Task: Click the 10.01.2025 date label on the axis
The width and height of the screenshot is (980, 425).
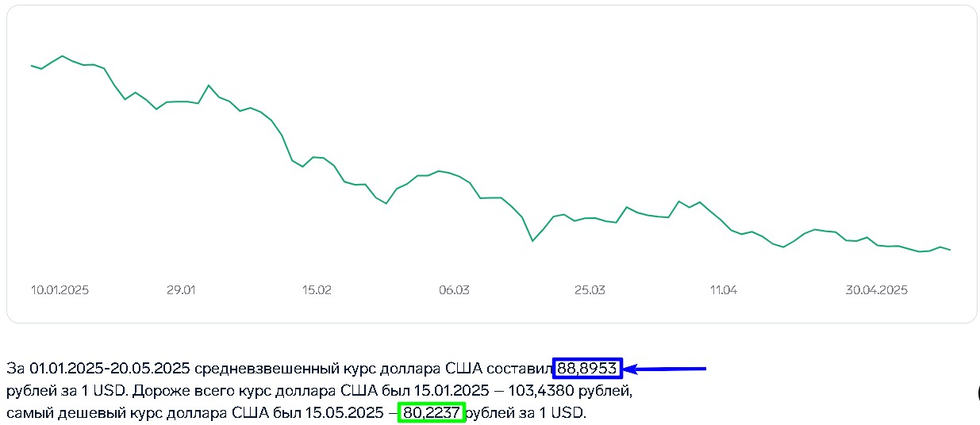Action: pyautogui.click(x=60, y=290)
